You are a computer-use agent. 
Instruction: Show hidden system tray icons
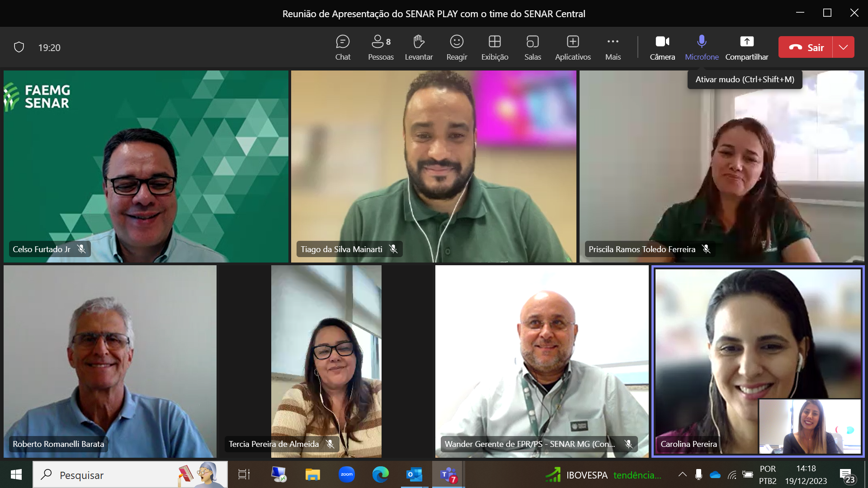[683, 474]
